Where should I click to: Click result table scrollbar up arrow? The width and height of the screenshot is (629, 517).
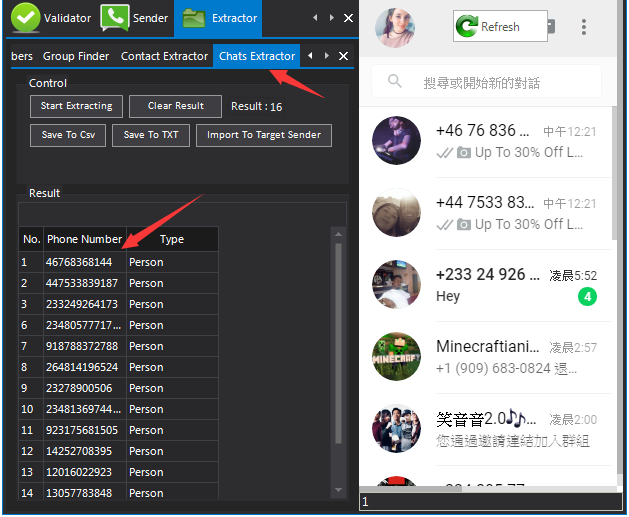coord(338,234)
